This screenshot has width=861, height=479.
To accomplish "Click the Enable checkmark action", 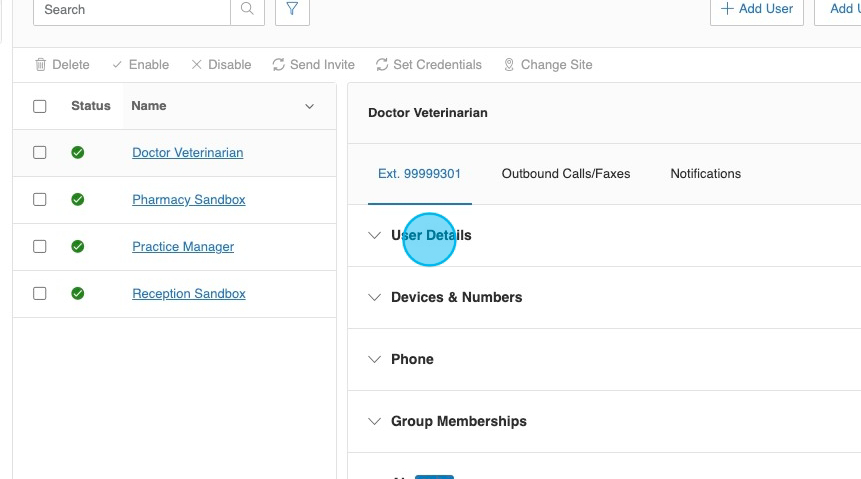I will tap(140, 64).
